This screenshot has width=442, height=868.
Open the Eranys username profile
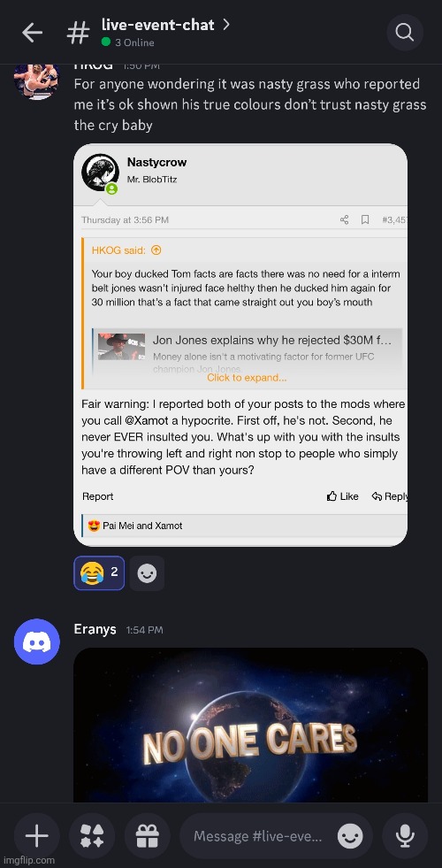tap(95, 629)
